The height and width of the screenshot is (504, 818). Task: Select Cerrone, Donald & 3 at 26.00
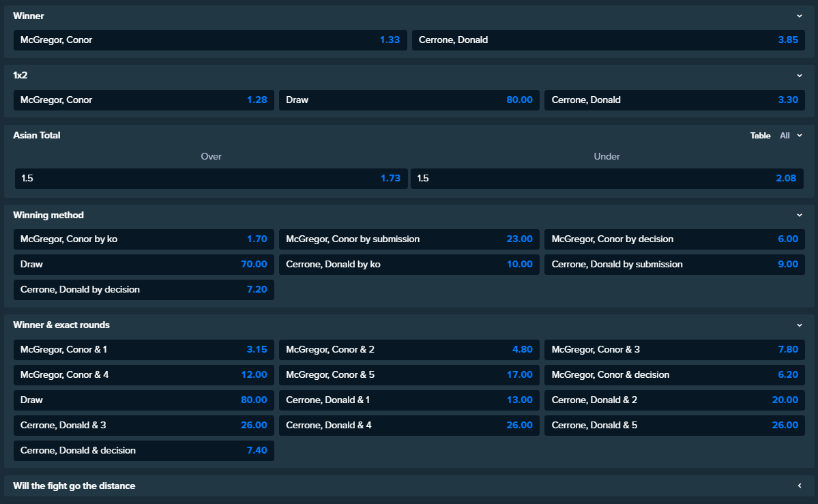[x=143, y=425]
